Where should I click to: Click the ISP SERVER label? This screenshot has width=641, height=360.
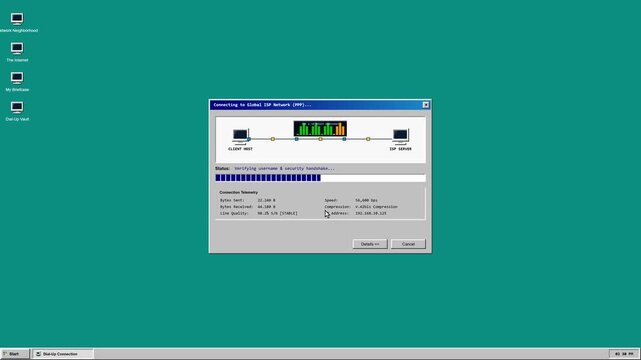click(x=401, y=149)
